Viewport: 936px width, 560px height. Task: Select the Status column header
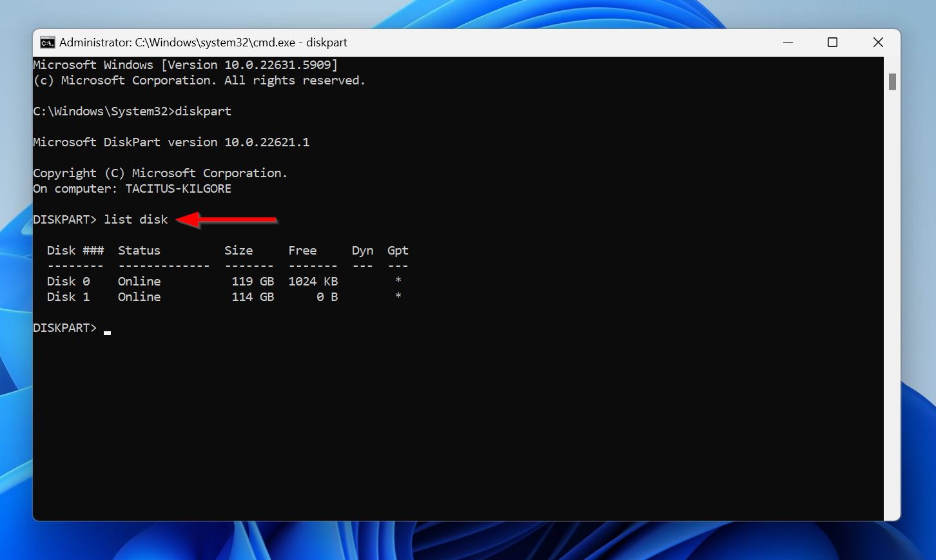(139, 250)
